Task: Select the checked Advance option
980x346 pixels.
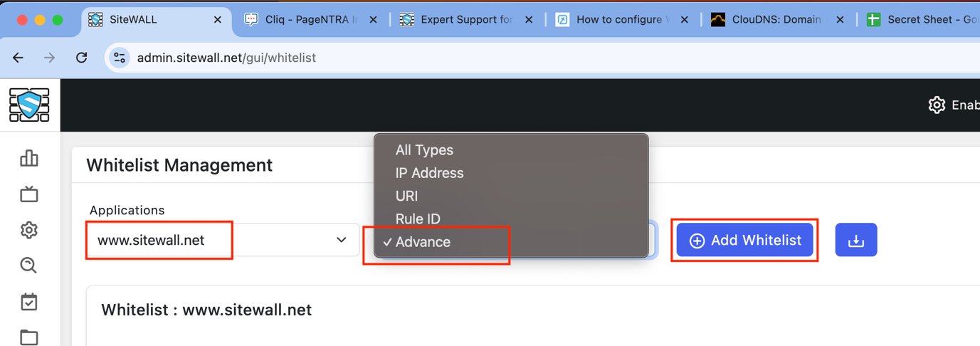Action: coord(423,242)
